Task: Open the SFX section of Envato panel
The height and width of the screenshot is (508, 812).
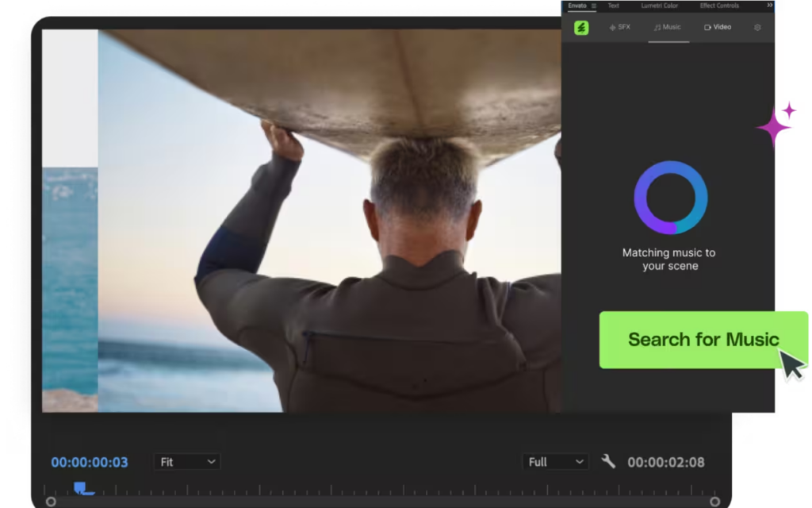Action: coord(619,26)
